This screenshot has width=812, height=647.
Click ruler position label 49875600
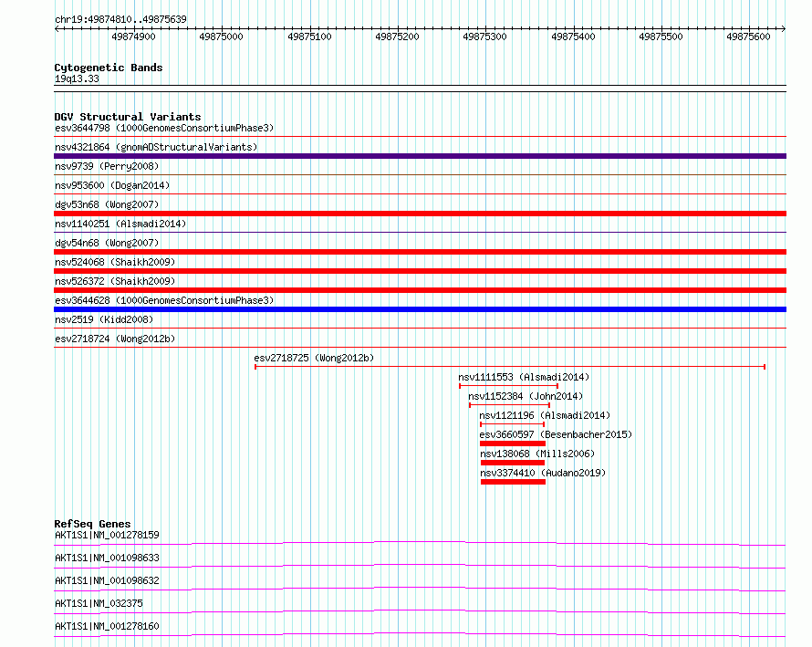tap(748, 37)
